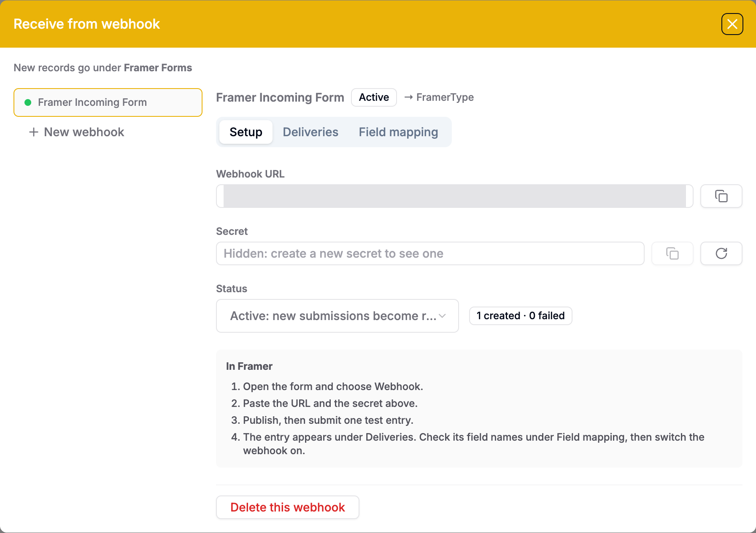This screenshot has height=533, width=756.
Task: Click the 'New records go under Framer Forms' text
Action: [x=103, y=68]
